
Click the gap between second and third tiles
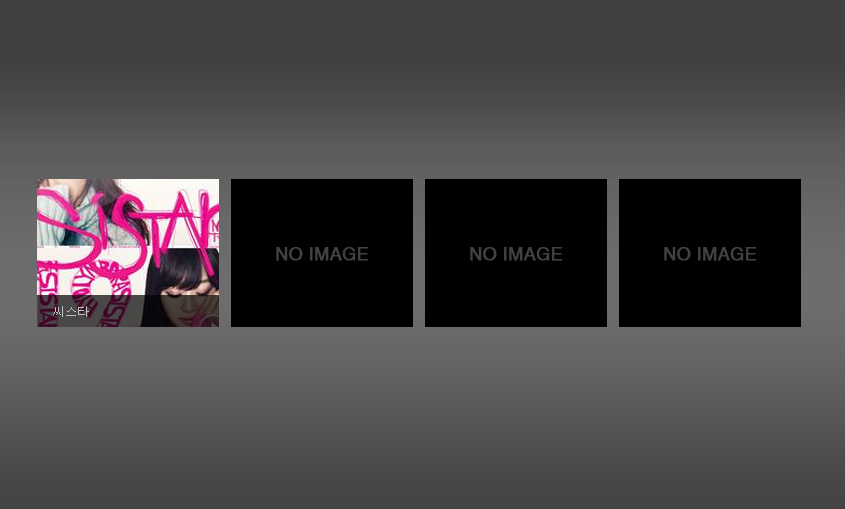(x=419, y=253)
